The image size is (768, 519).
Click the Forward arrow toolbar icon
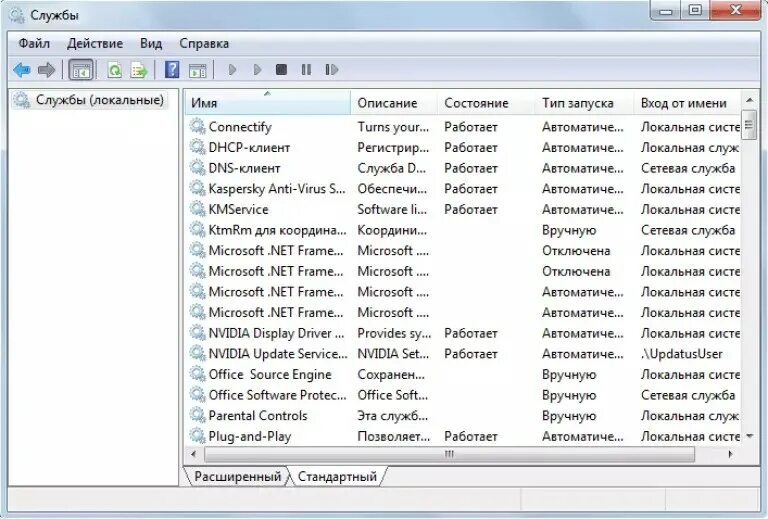point(47,70)
